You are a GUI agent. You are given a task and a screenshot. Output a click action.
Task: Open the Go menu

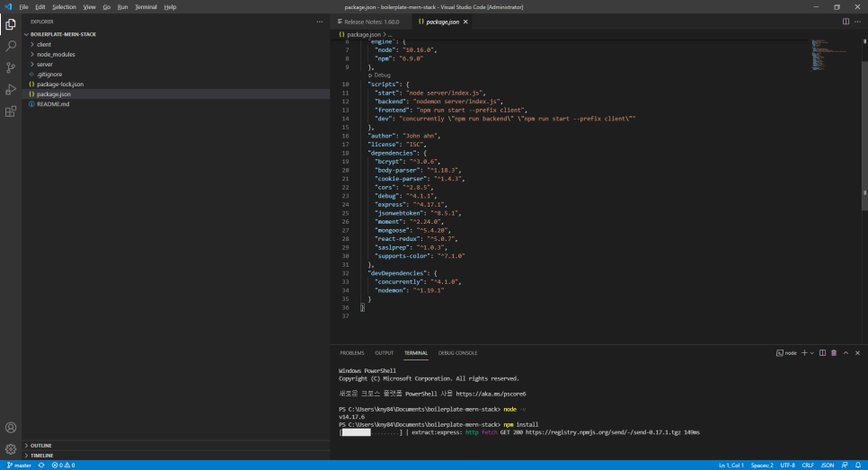pos(106,7)
